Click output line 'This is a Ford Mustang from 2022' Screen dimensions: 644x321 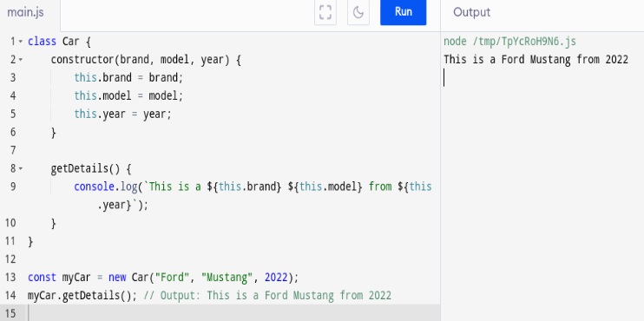(536, 60)
